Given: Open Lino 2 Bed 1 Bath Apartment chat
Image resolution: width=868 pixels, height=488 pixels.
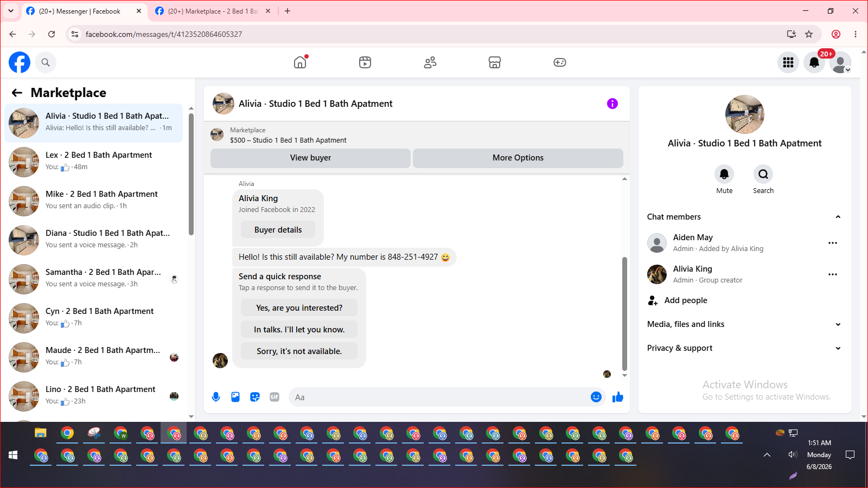Looking at the screenshot, I should click(x=94, y=396).
